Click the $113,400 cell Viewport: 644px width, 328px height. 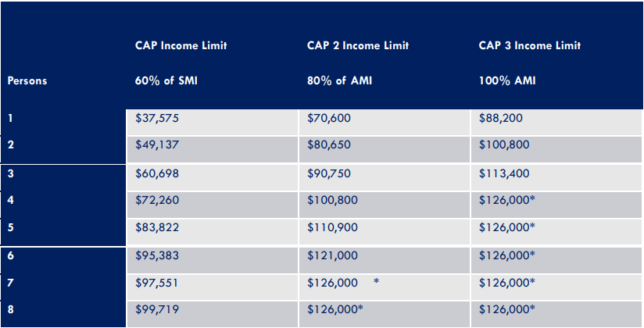pos(504,173)
